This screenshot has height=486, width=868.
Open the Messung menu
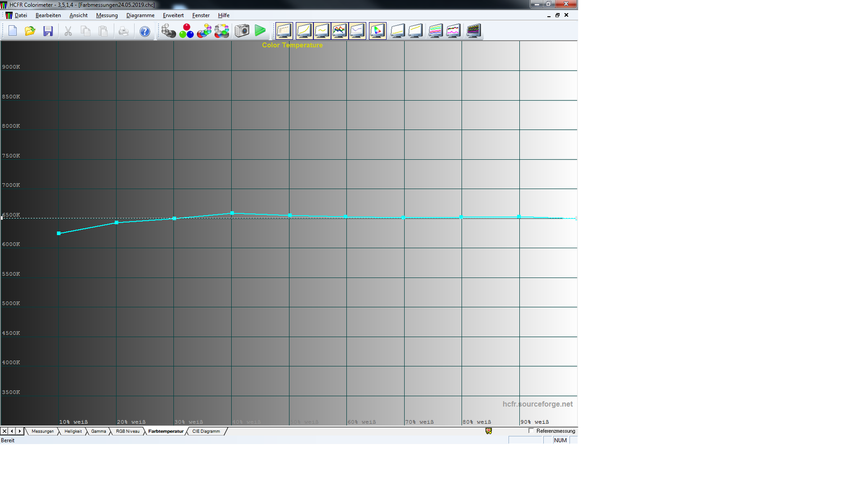pos(107,15)
